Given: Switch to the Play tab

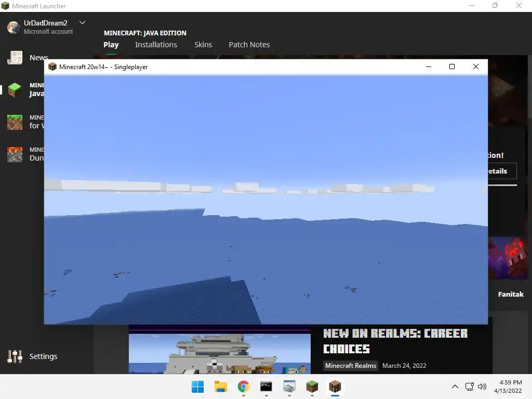Looking at the screenshot, I should 111,45.
